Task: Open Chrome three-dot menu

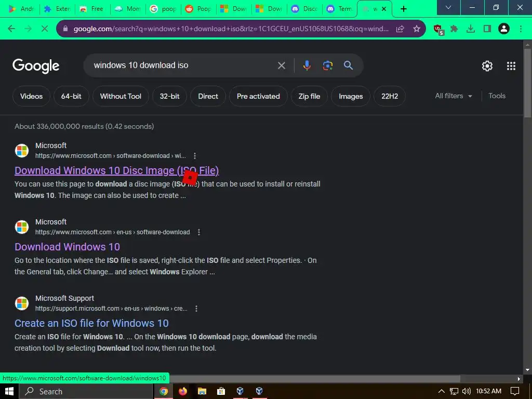Action: [521, 29]
